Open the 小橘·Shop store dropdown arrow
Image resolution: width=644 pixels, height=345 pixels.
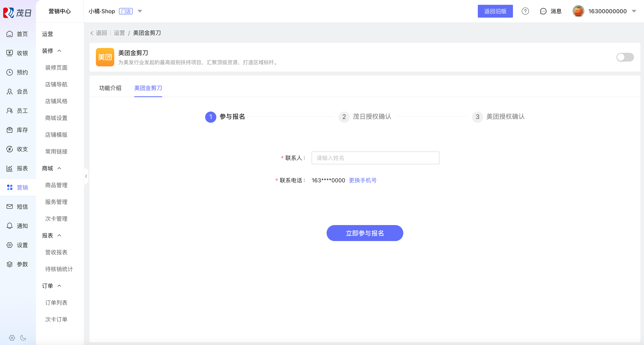click(140, 11)
